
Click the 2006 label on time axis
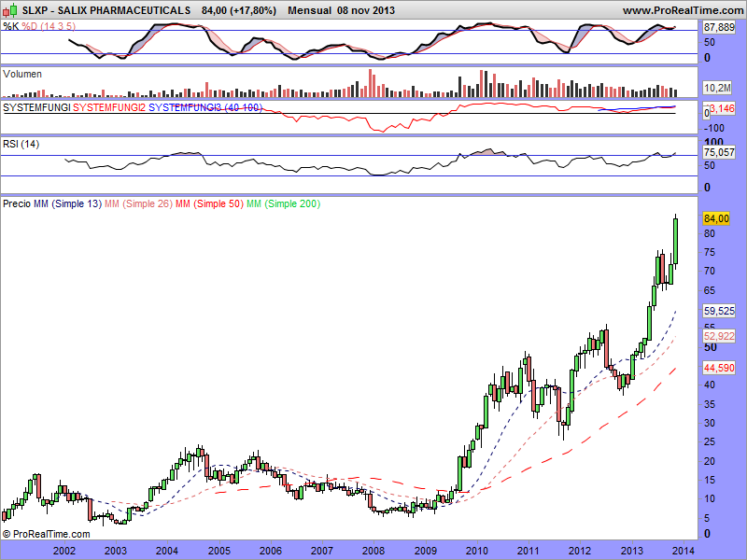click(x=270, y=551)
